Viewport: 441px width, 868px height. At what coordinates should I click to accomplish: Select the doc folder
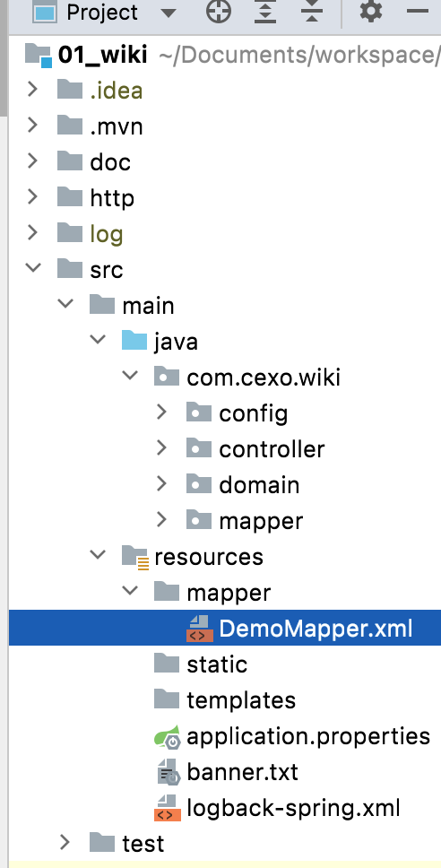coord(110,162)
